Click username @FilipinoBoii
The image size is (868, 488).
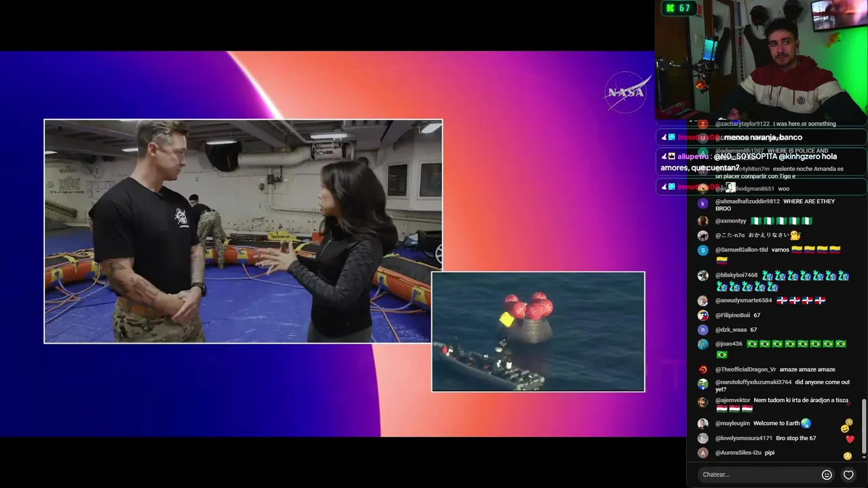click(732, 315)
